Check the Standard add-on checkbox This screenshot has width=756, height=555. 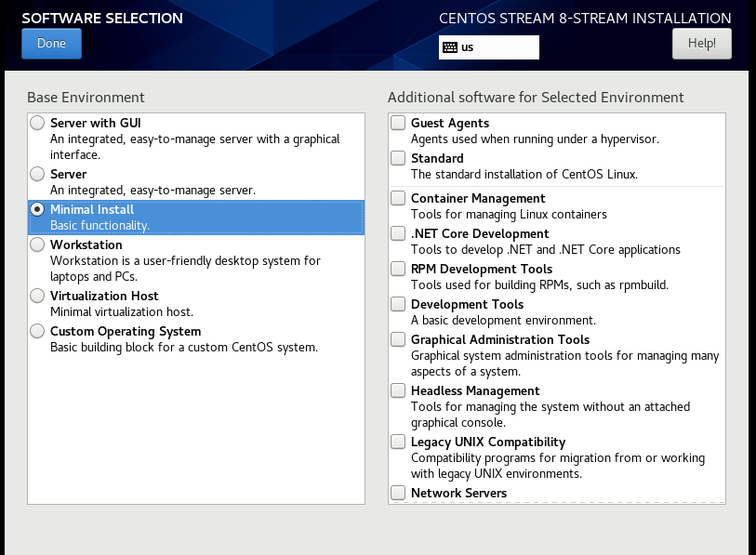398,158
